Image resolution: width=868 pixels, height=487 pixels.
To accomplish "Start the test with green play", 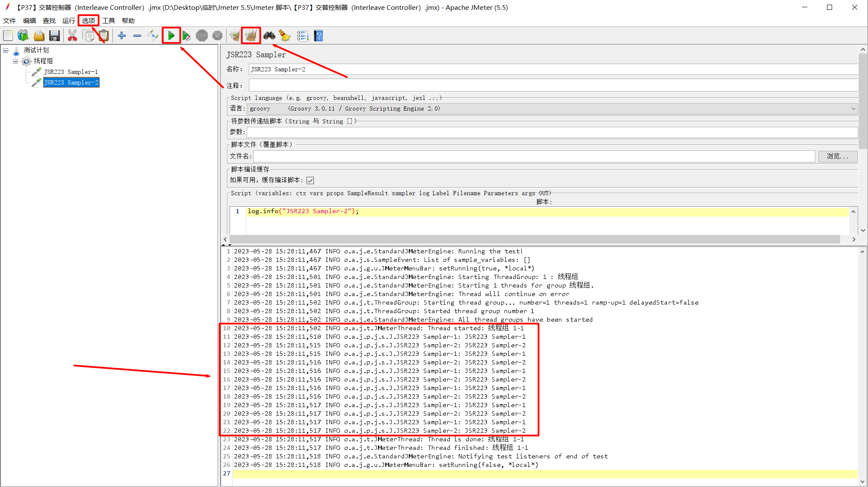I will [x=171, y=35].
